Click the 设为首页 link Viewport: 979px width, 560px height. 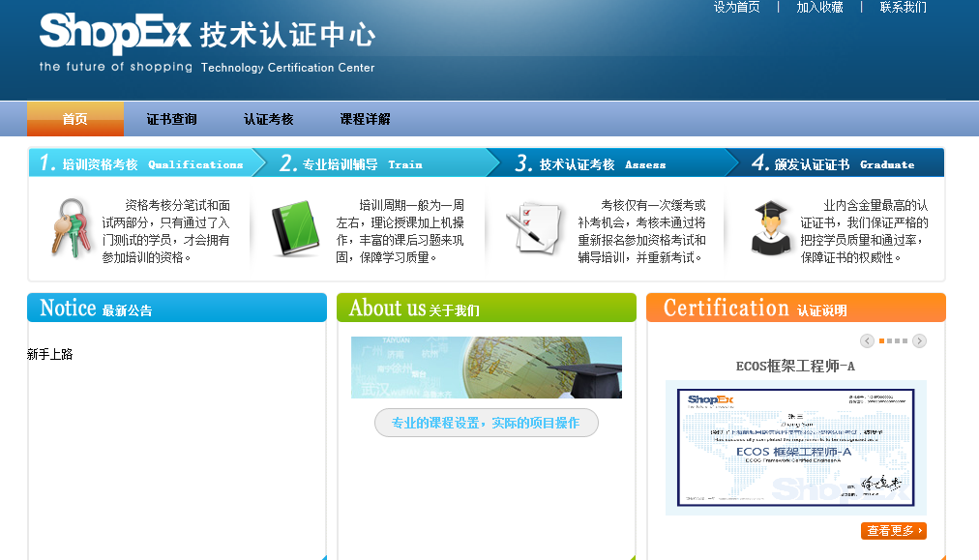pos(736,8)
